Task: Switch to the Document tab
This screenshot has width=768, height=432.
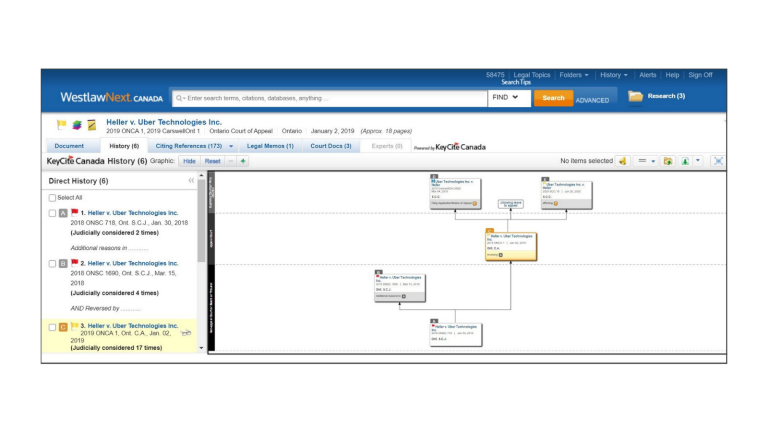Action: click(x=69, y=146)
